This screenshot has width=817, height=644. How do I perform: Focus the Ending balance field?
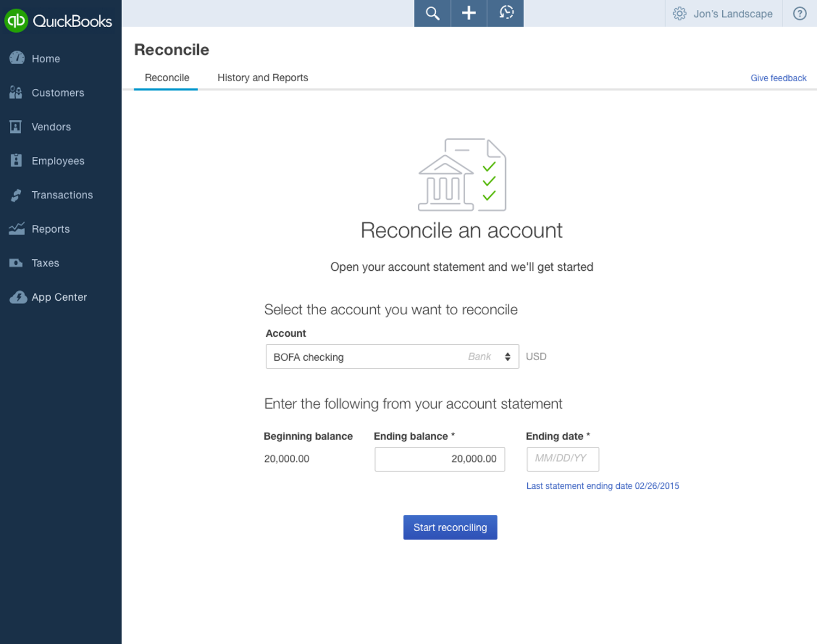(x=440, y=459)
